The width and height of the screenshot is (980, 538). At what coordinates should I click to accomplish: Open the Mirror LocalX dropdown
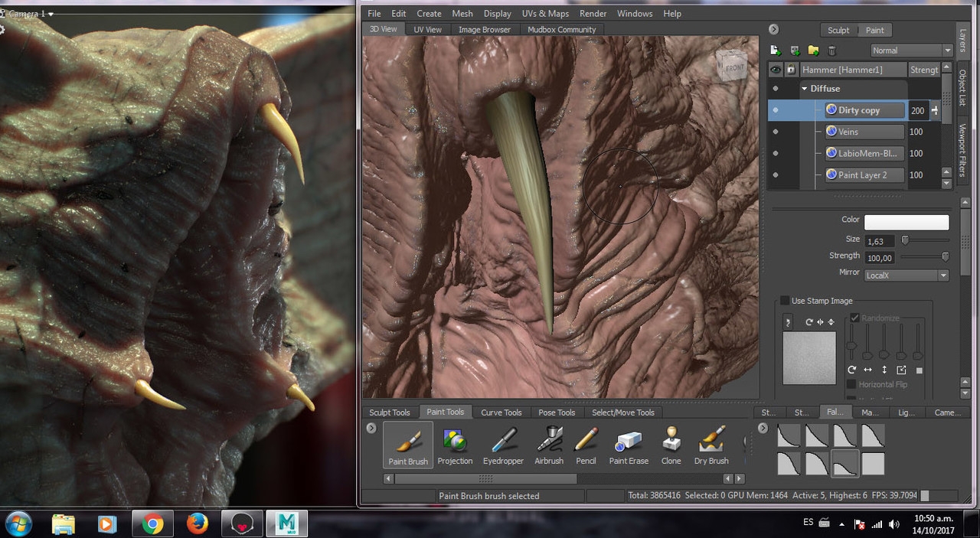[906, 276]
